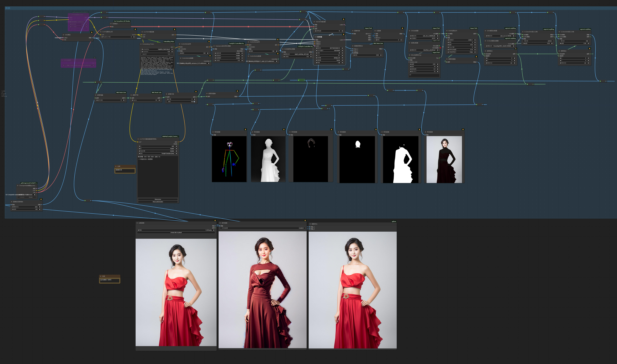
Task: Click choose file to upload button
Action: tap(176, 233)
